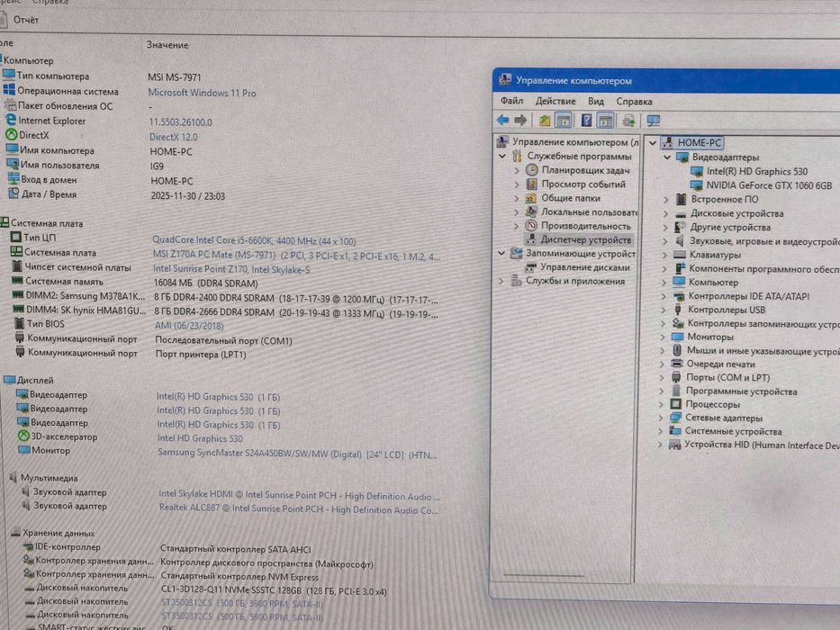Screen dimensions: 840x630
Task: Click the AMI (06/23/2018) BIOS link
Action: [188, 325]
